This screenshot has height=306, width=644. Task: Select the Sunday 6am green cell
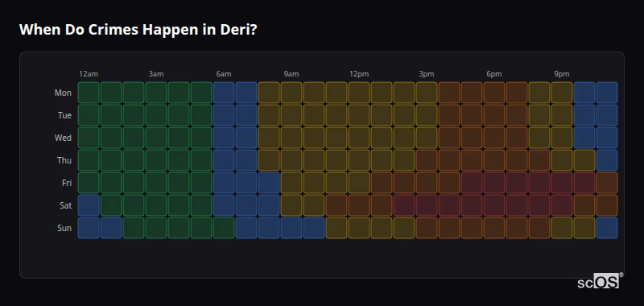(224, 228)
